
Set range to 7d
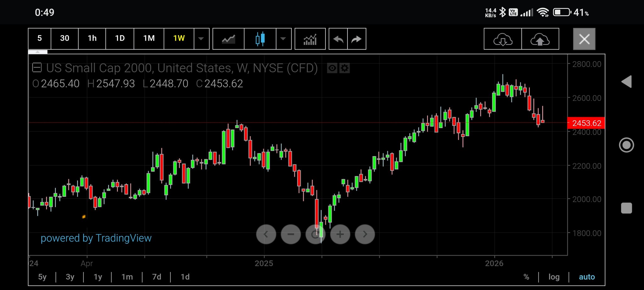click(157, 277)
